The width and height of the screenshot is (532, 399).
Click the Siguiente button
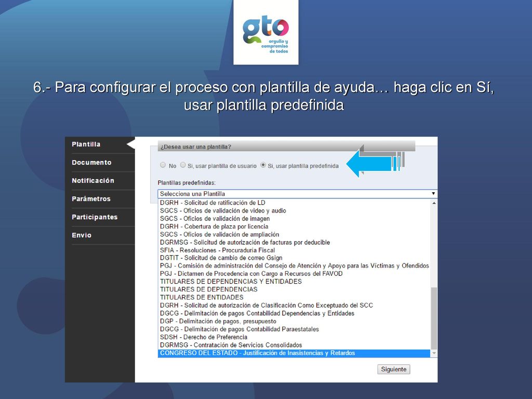click(x=394, y=369)
